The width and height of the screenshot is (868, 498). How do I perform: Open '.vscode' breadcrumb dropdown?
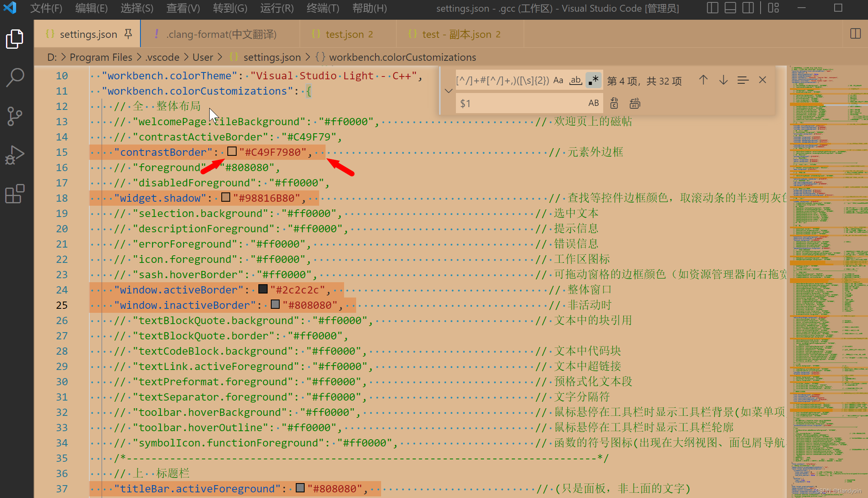click(162, 57)
